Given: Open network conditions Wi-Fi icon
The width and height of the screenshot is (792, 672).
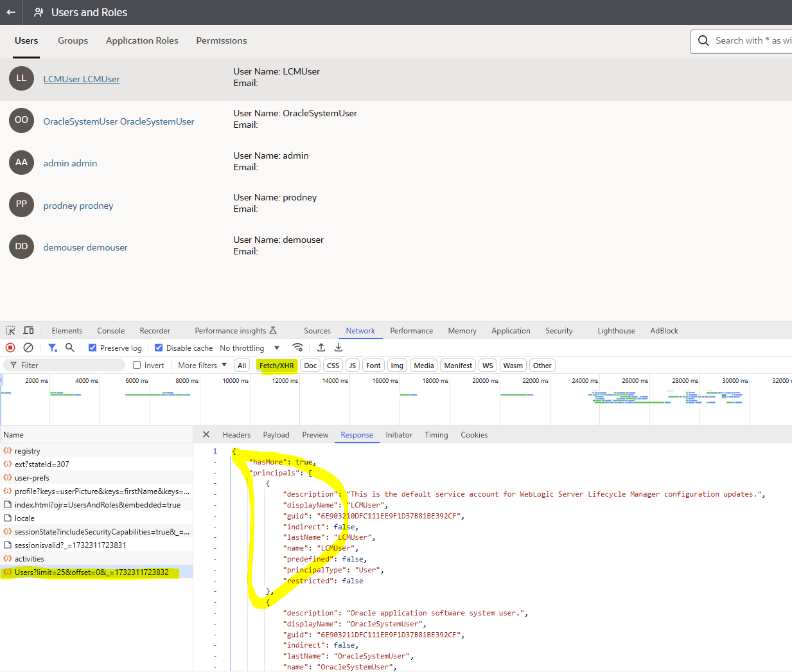Looking at the screenshot, I should 297,348.
